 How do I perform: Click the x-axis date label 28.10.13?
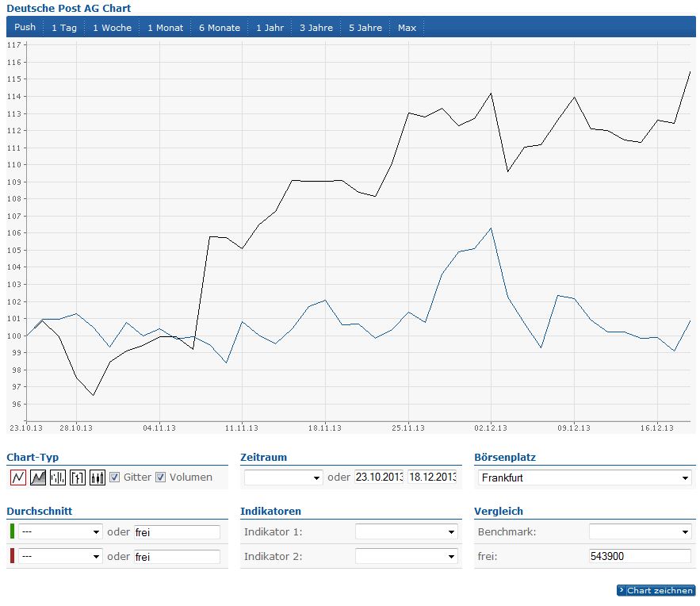coord(76,428)
